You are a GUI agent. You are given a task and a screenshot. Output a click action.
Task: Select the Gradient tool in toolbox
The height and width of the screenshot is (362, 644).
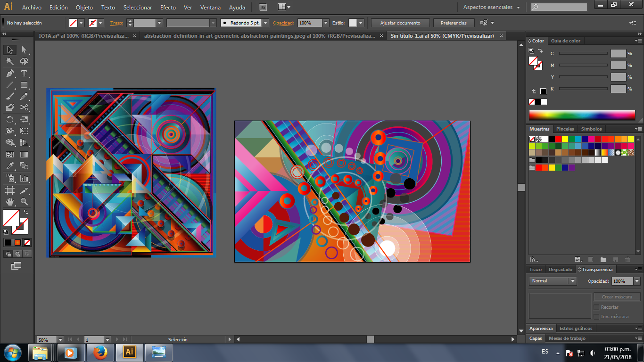coord(24,155)
